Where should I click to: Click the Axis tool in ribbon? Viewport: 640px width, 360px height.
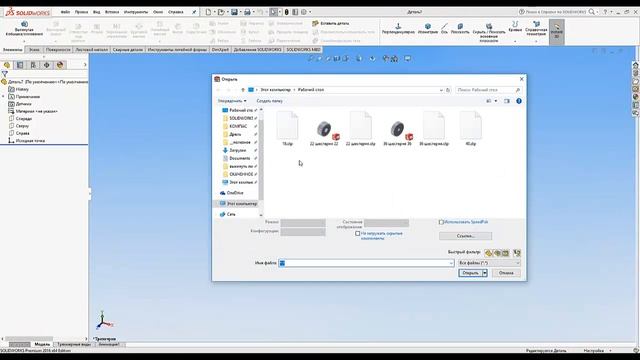(444, 29)
